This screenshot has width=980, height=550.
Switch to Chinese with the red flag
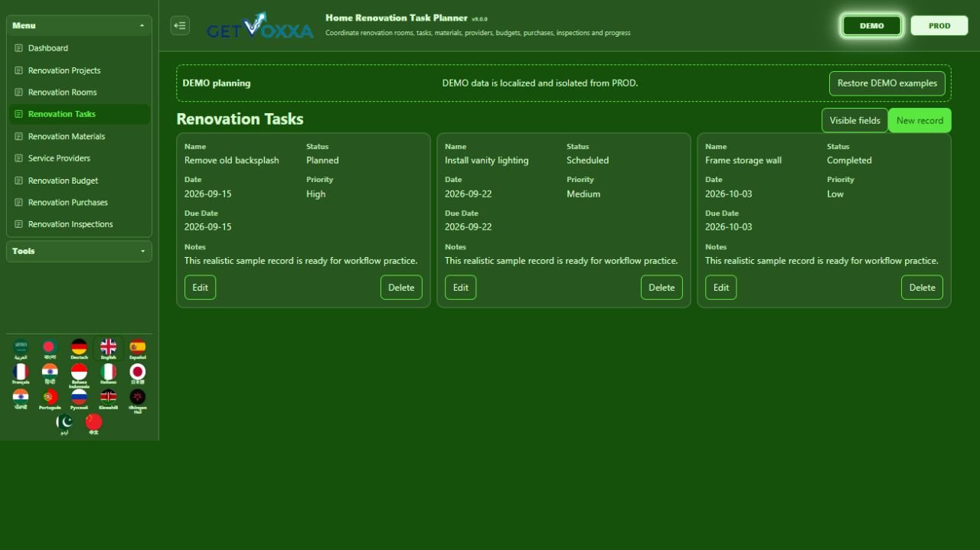[x=93, y=425]
